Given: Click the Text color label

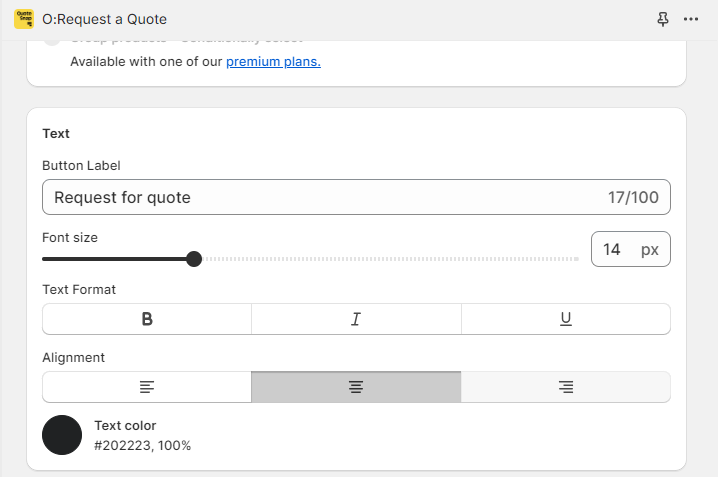Looking at the screenshot, I should coord(125,425).
